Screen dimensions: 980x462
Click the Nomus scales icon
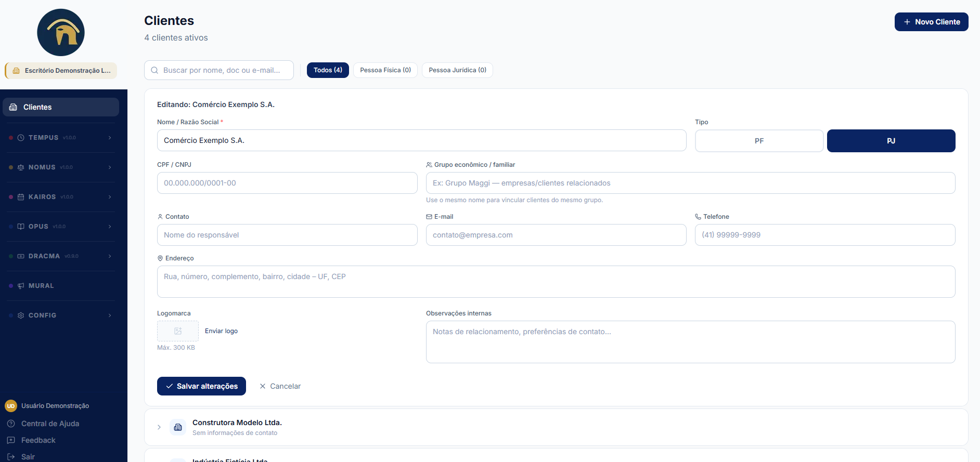pos(21,167)
